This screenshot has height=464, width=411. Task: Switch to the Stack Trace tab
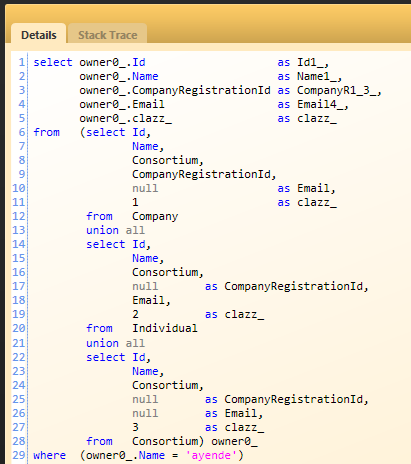[x=107, y=35]
